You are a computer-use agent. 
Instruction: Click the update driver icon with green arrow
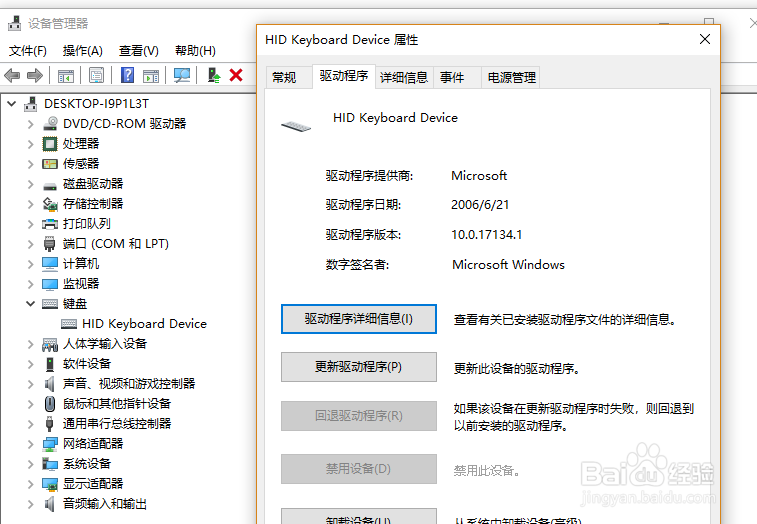pyautogui.click(x=214, y=75)
